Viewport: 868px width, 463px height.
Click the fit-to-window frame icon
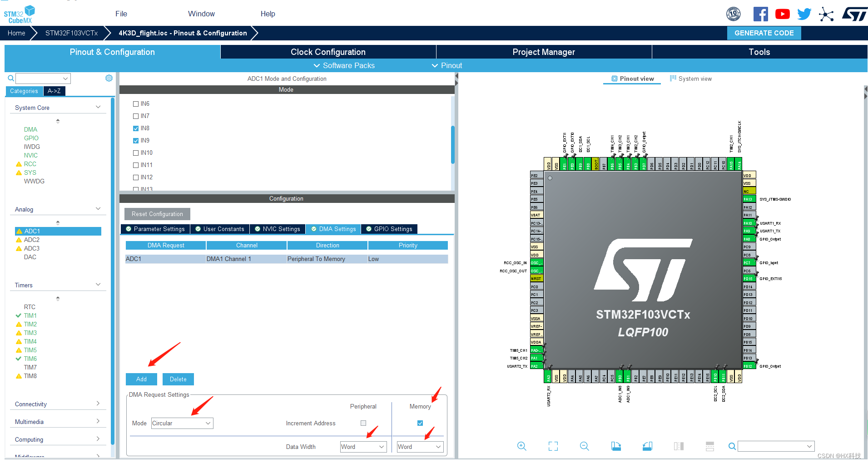(x=553, y=446)
